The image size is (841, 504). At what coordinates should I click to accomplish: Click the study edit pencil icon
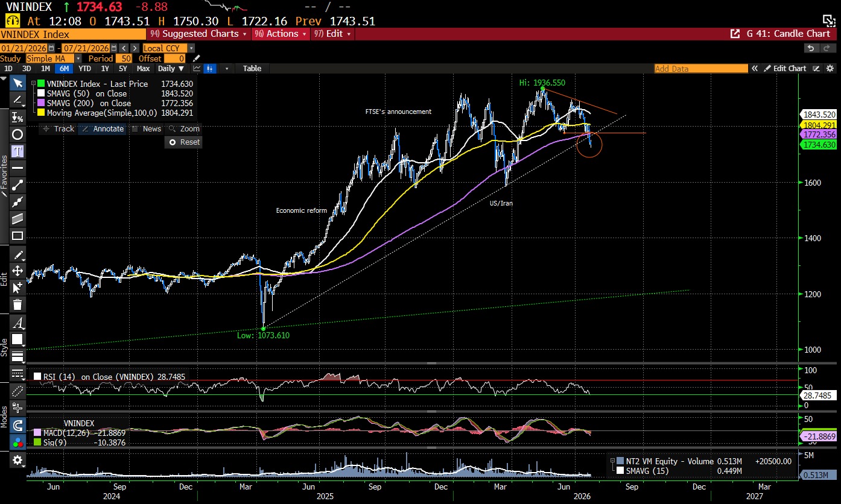pos(196,58)
